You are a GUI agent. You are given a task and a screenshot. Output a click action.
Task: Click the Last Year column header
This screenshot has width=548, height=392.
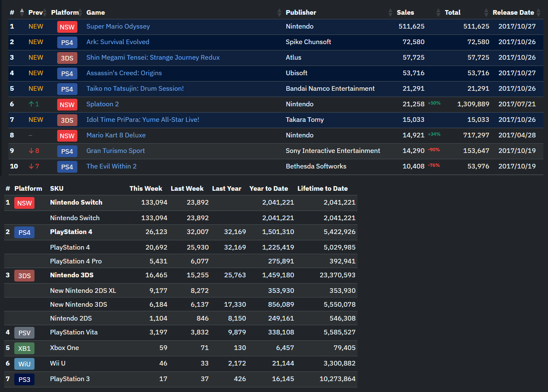(x=227, y=189)
